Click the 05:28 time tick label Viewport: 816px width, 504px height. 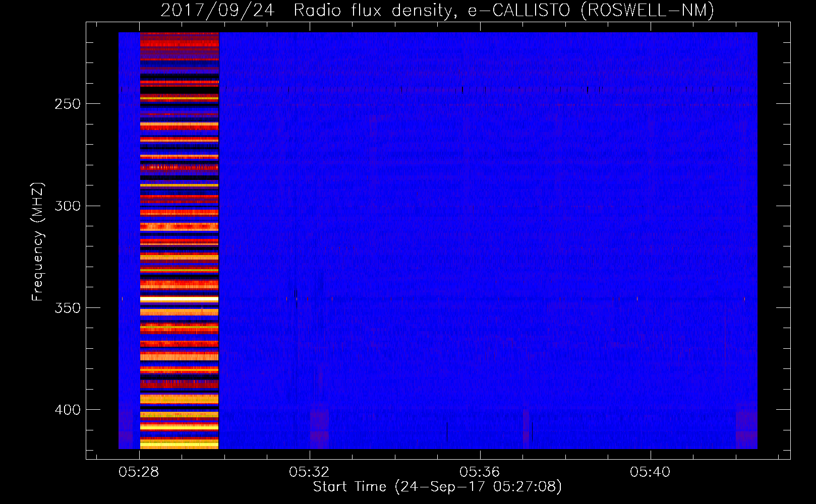pyautogui.click(x=139, y=472)
